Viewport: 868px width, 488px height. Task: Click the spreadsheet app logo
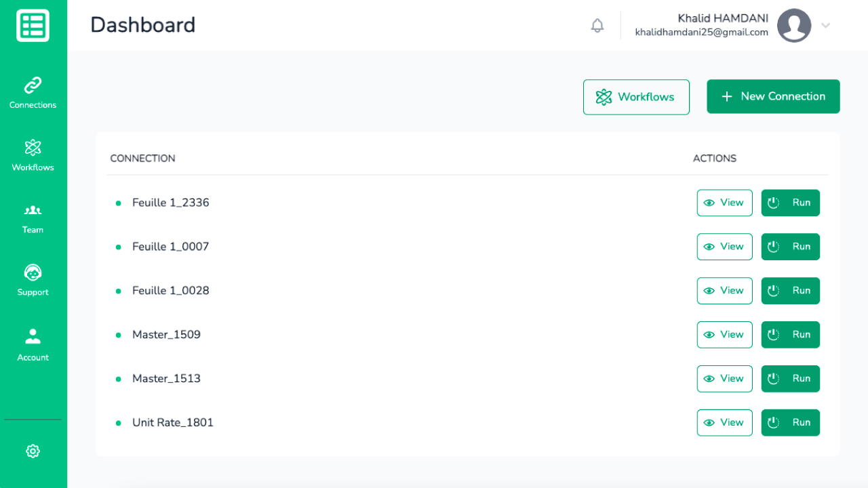(33, 26)
